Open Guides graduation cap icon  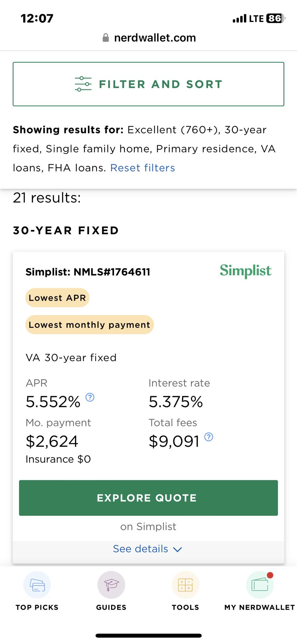pyautogui.click(x=111, y=585)
